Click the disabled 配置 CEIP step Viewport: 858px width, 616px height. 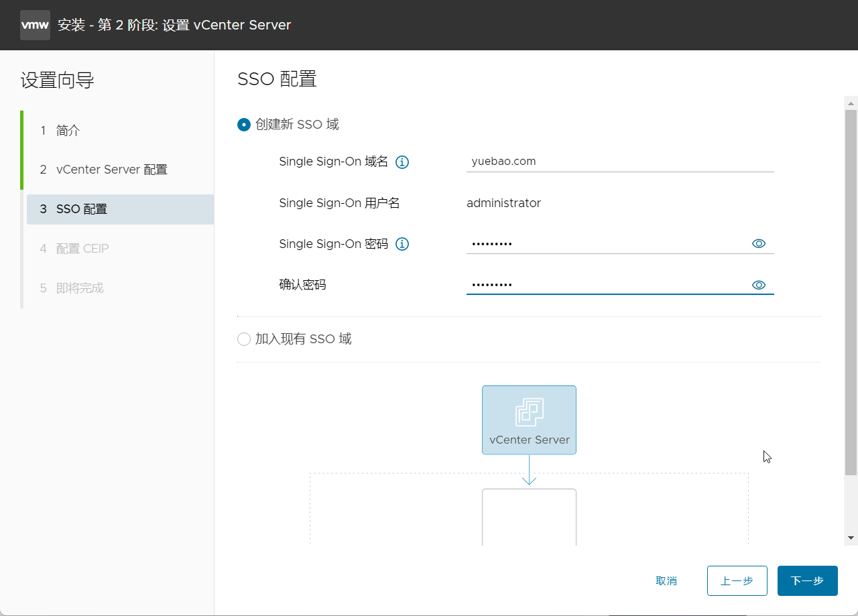pos(82,248)
